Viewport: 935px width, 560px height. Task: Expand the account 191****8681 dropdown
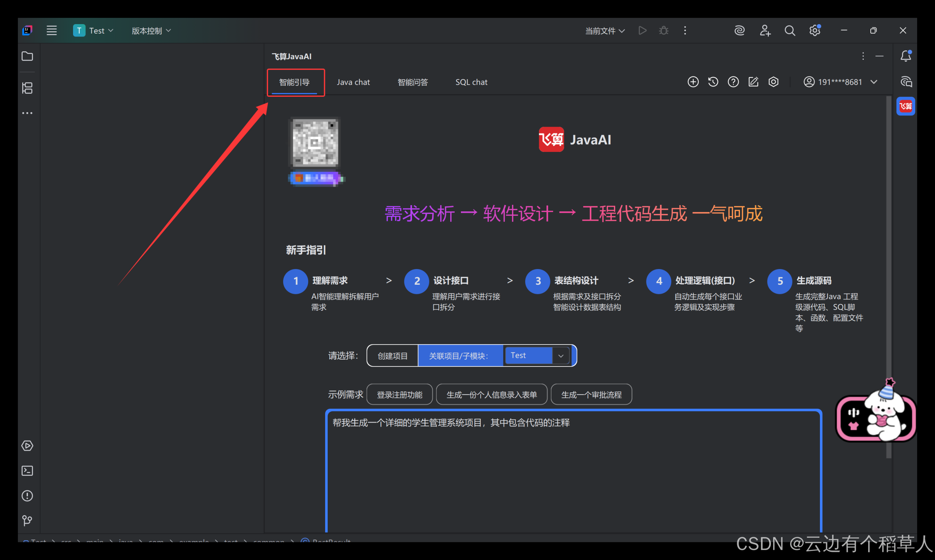841,82
